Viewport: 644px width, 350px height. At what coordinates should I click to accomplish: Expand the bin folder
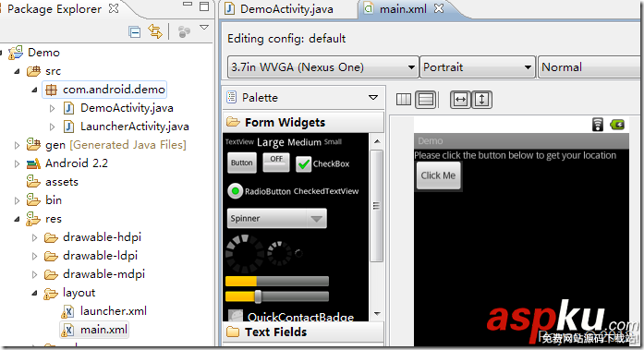17,200
